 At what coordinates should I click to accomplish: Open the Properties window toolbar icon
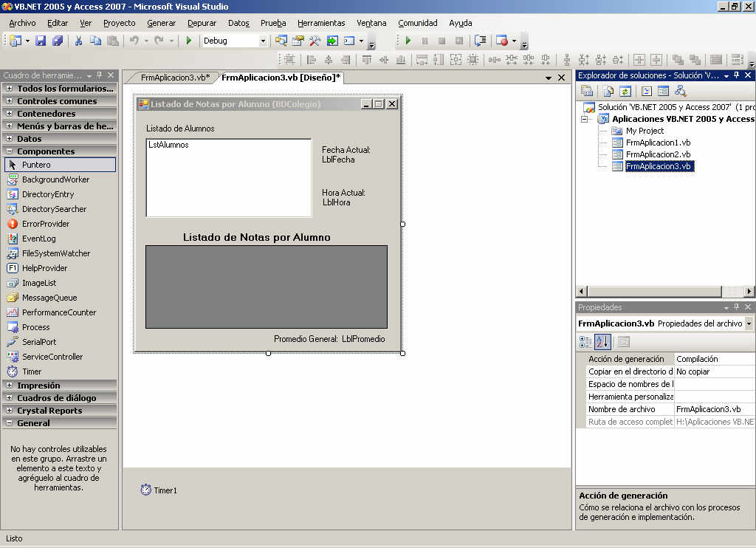click(298, 41)
